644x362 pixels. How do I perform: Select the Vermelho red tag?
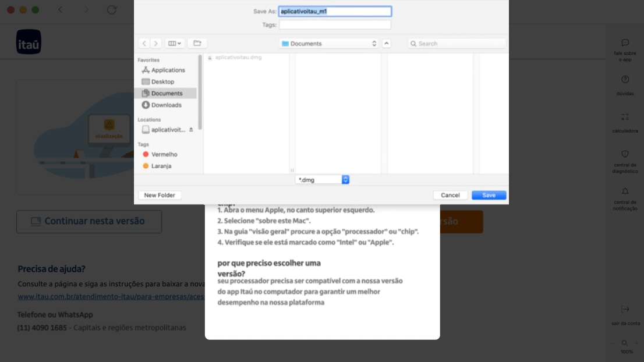[x=160, y=154]
